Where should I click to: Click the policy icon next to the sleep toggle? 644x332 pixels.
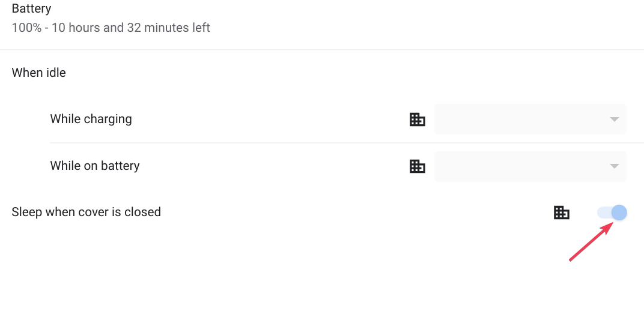tap(561, 212)
